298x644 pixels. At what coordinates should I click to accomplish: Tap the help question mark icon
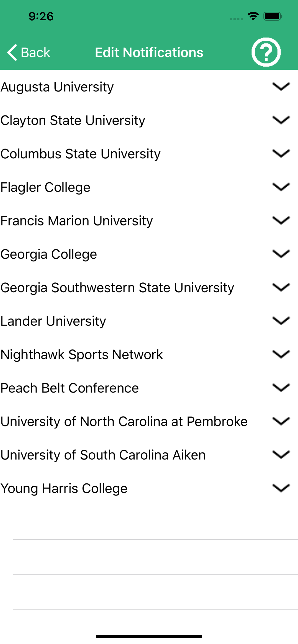pos(266,52)
